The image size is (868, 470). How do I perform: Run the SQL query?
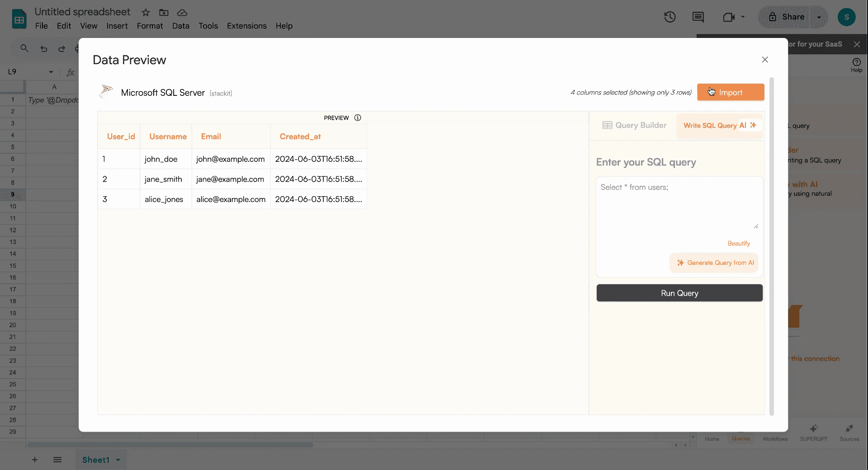point(679,293)
